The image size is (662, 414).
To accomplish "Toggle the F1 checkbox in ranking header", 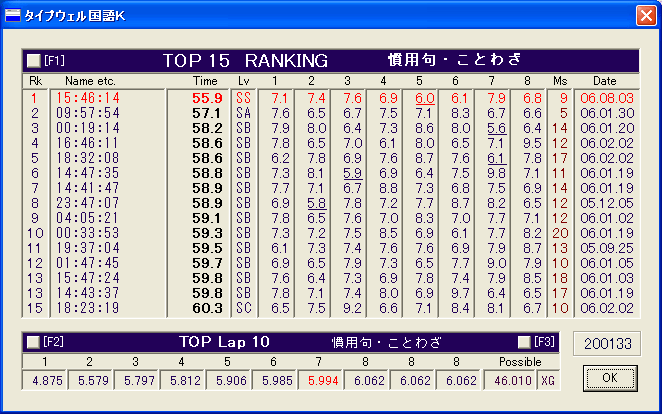I will pos(34,61).
